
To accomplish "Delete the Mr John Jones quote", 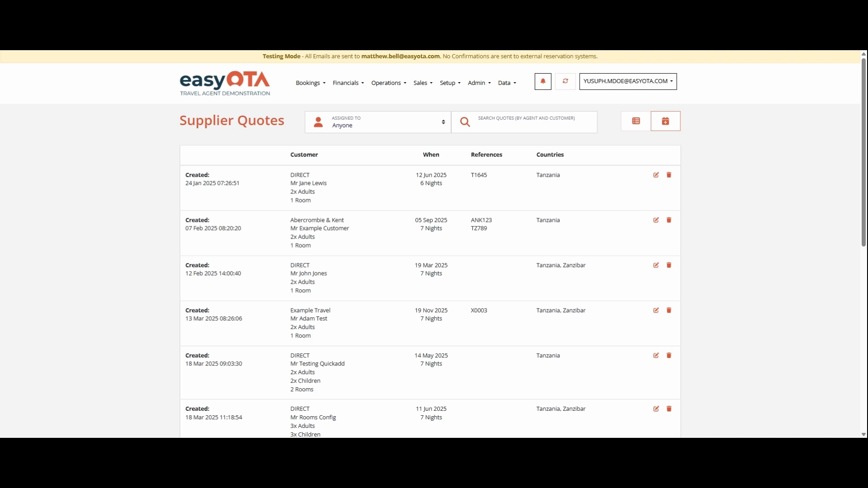I will click(x=669, y=265).
